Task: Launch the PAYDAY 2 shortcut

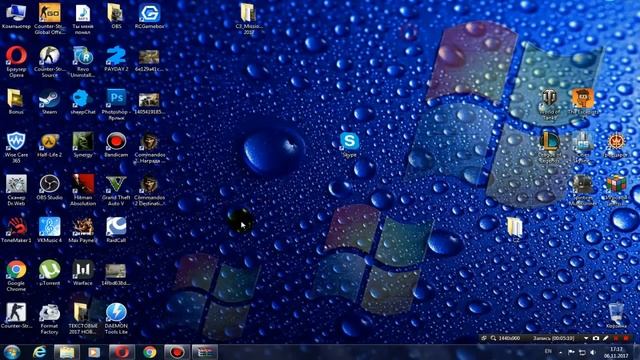Action: [x=116, y=59]
